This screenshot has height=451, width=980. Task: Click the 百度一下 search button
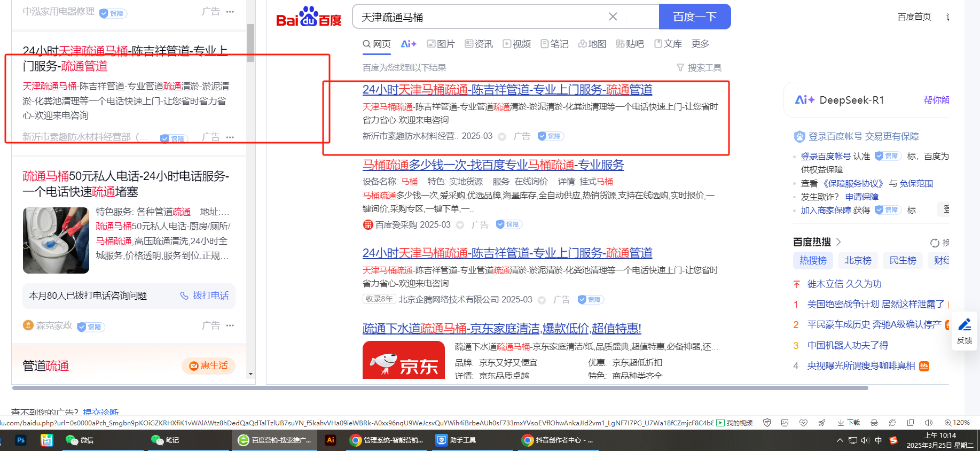(x=695, y=17)
